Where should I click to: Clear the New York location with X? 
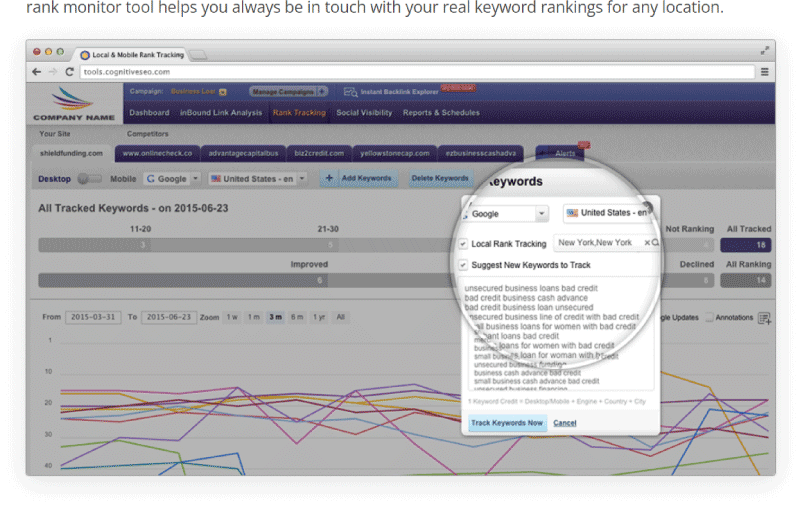647,243
